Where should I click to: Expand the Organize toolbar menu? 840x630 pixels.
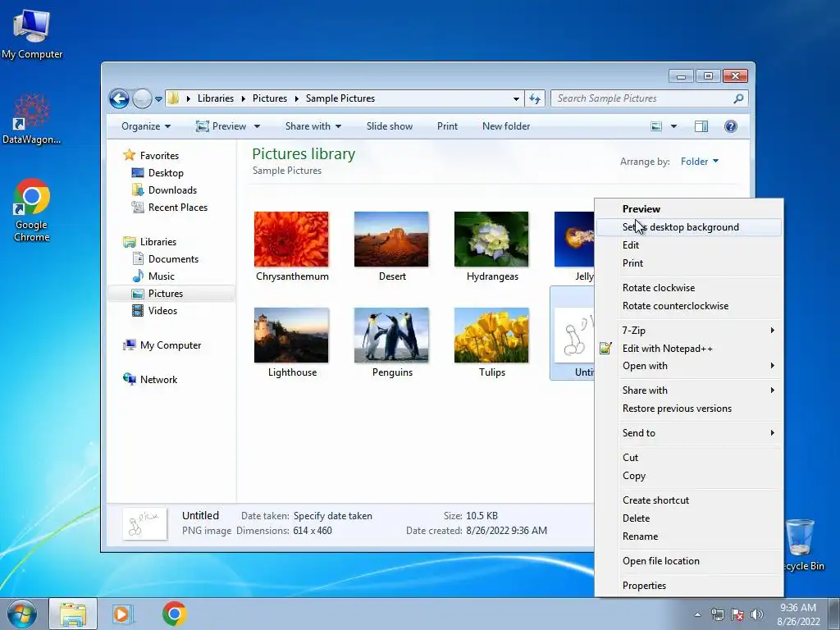tap(146, 126)
